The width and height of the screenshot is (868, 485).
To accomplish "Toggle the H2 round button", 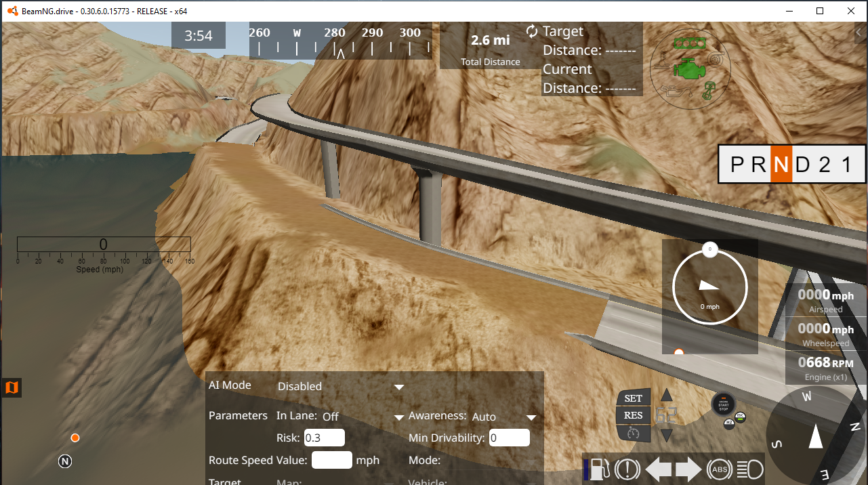I will tap(729, 423).
